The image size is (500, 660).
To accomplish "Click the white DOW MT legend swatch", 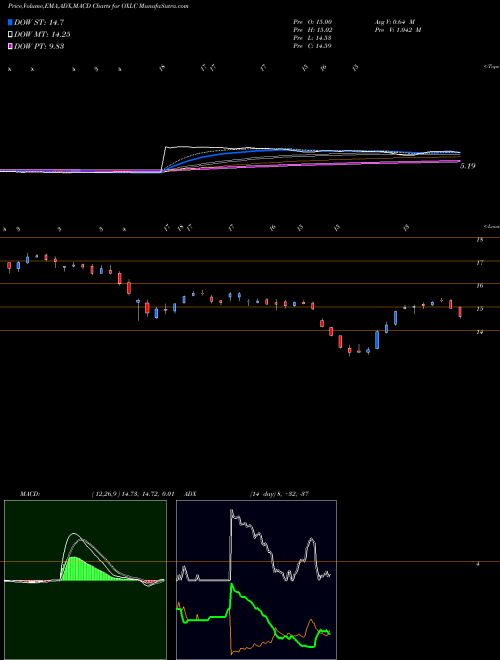I will click(10, 35).
